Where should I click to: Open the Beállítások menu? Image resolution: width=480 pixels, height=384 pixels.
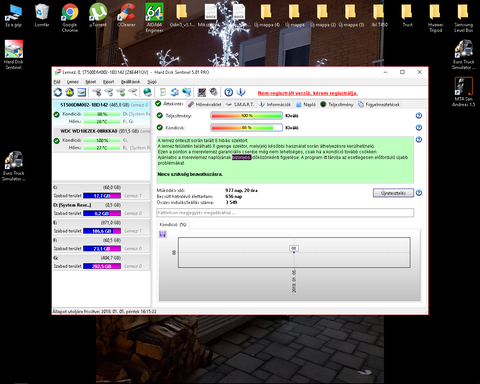tap(130, 82)
